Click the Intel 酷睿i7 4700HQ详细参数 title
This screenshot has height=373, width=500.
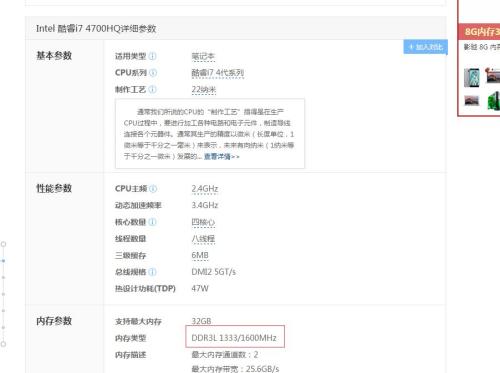click(96, 29)
